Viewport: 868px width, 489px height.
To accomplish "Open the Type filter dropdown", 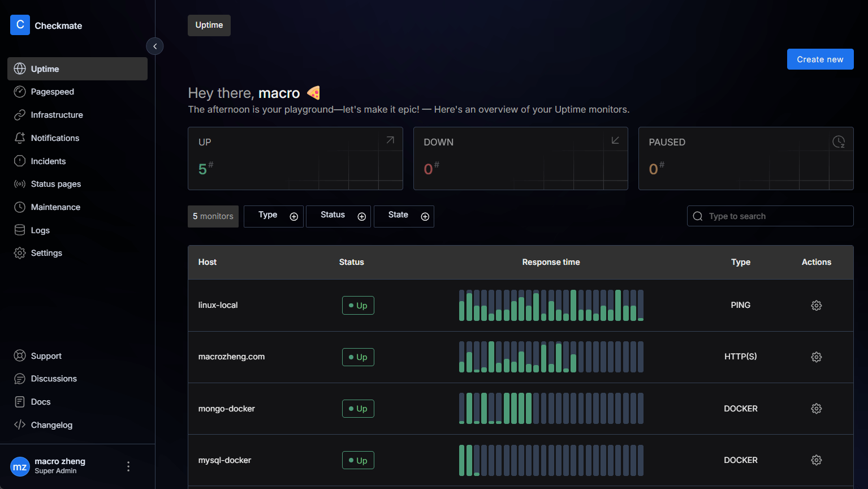I will (x=274, y=216).
